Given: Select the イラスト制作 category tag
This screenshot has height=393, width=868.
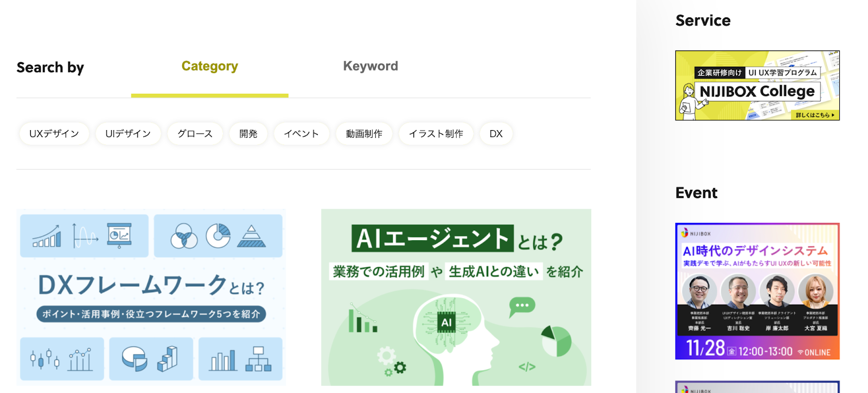Looking at the screenshot, I should pos(436,134).
